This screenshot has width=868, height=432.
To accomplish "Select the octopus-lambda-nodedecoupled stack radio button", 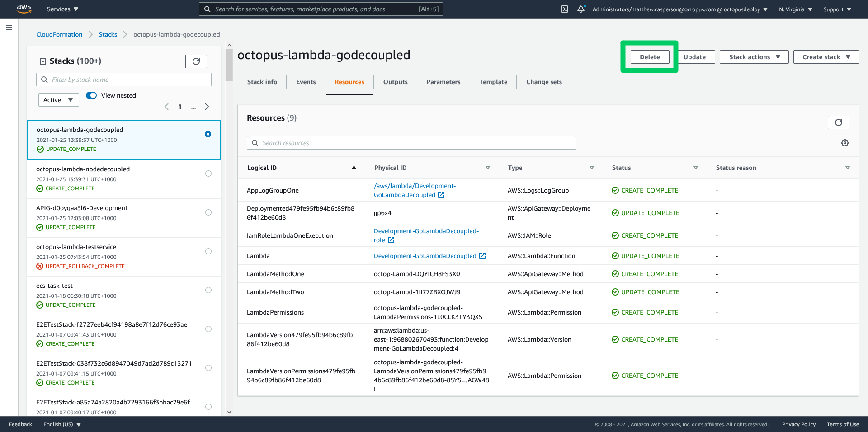I will pyautogui.click(x=208, y=174).
